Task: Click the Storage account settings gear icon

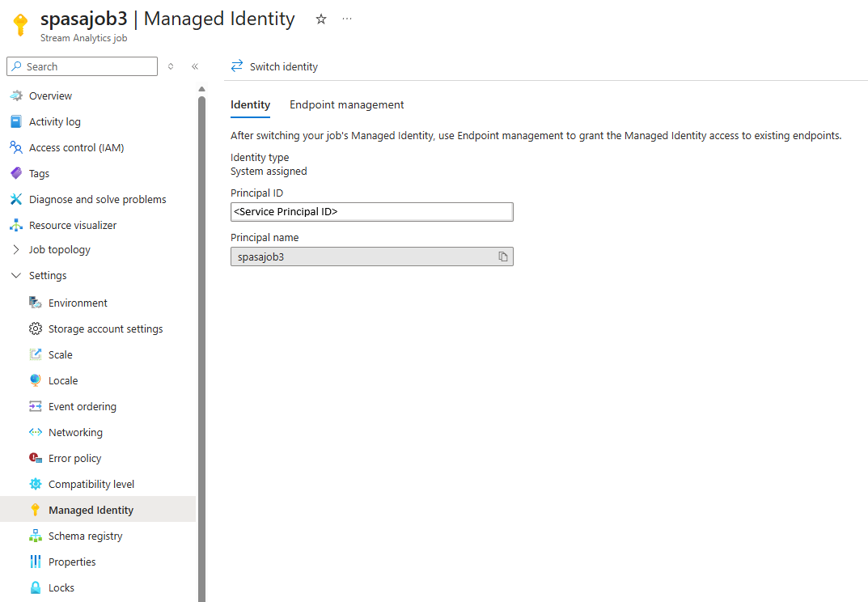Action: pos(36,329)
